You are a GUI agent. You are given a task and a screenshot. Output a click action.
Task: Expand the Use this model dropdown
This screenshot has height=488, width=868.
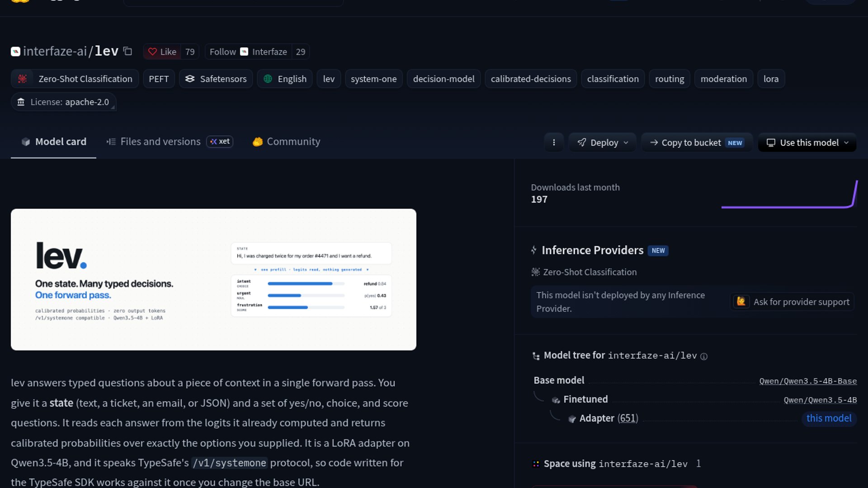click(807, 142)
